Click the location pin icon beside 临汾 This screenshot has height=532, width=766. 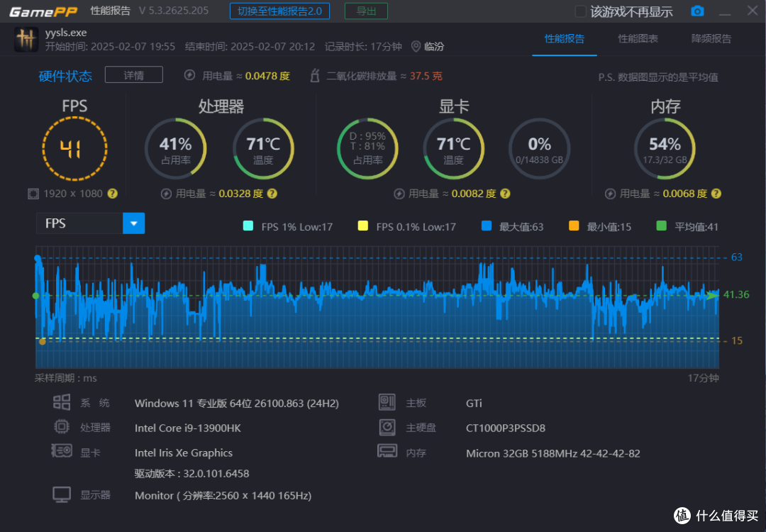coord(416,46)
